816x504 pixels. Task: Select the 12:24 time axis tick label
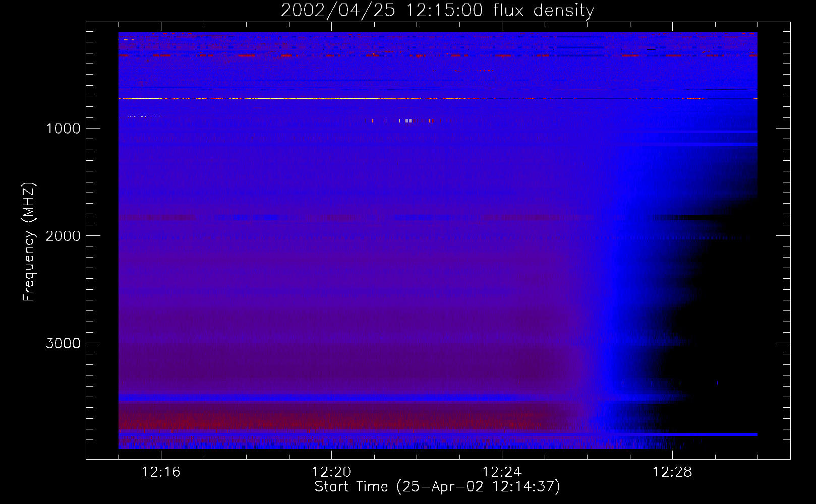pos(502,472)
